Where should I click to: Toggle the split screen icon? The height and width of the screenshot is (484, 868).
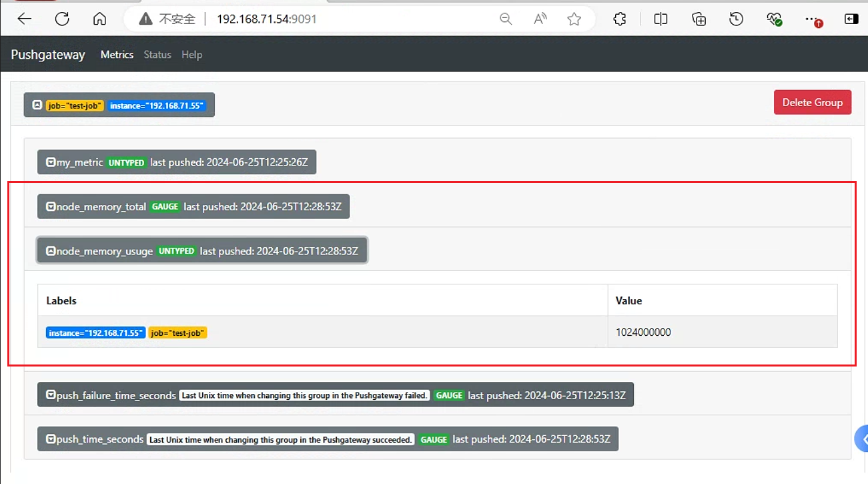point(661,19)
